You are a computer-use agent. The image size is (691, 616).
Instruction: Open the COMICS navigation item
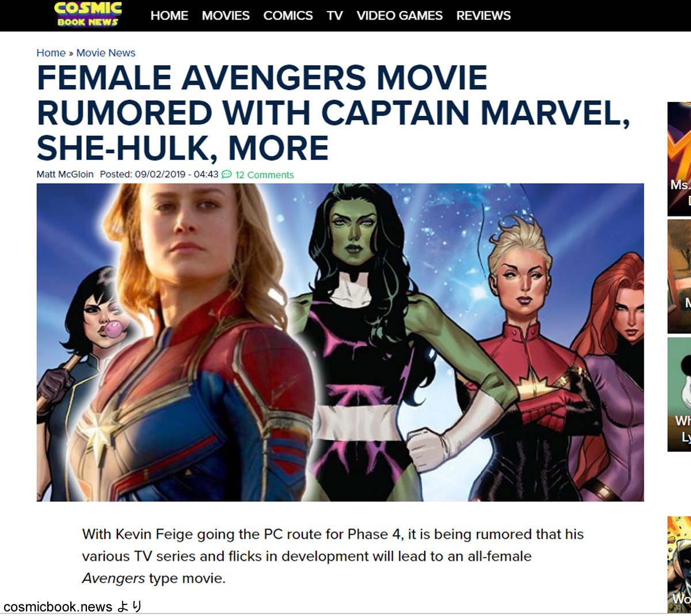[288, 16]
